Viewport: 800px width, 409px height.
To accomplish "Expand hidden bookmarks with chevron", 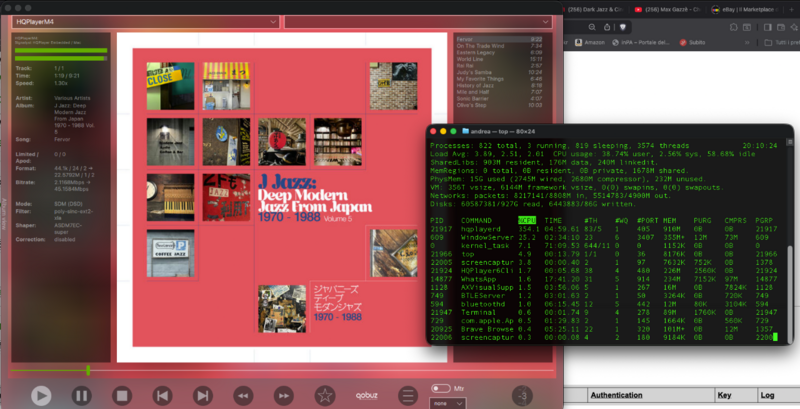I will pos(747,42).
